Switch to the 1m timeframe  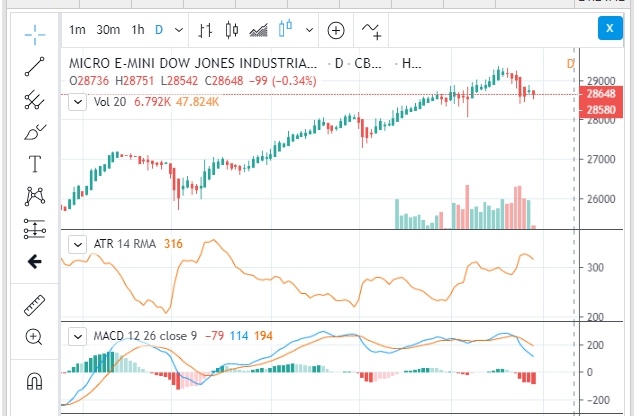[x=78, y=29]
